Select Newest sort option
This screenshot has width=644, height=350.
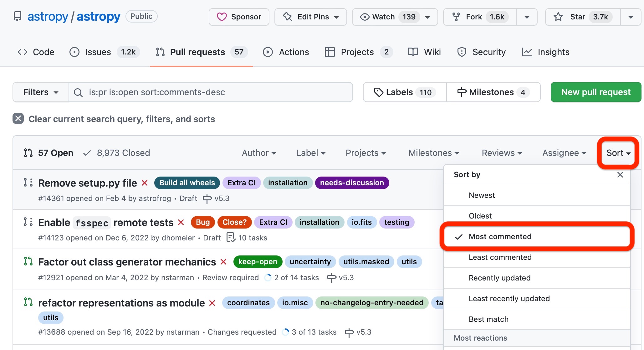(482, 195)
